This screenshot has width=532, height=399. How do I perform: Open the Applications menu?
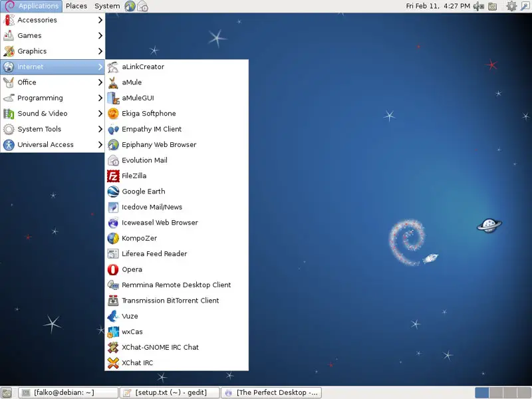pos(31,6)
